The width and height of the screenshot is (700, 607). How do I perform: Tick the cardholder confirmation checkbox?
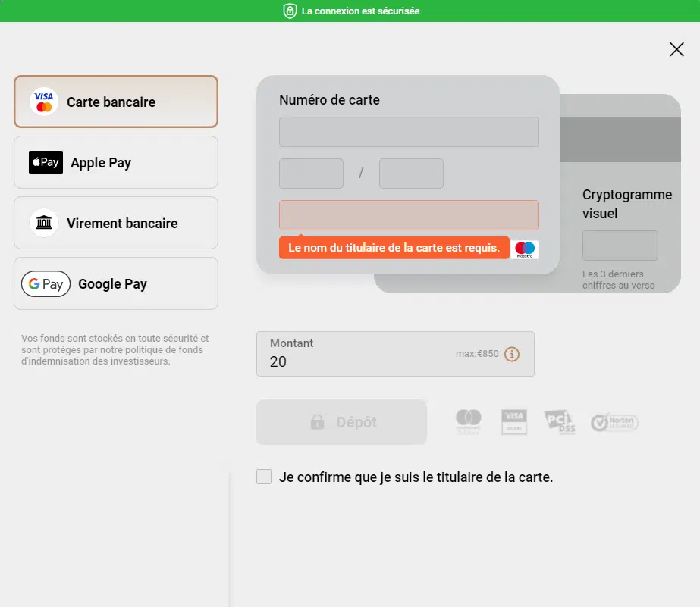(264, 477)
